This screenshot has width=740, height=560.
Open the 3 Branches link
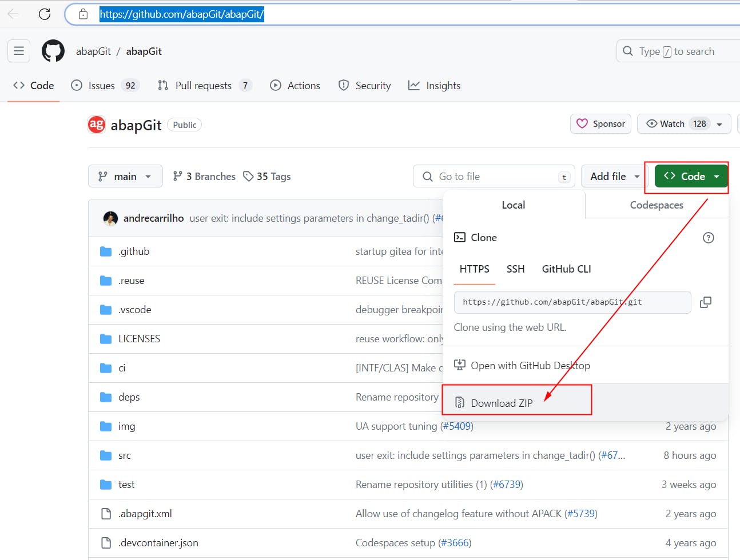[x=204, y=176]
